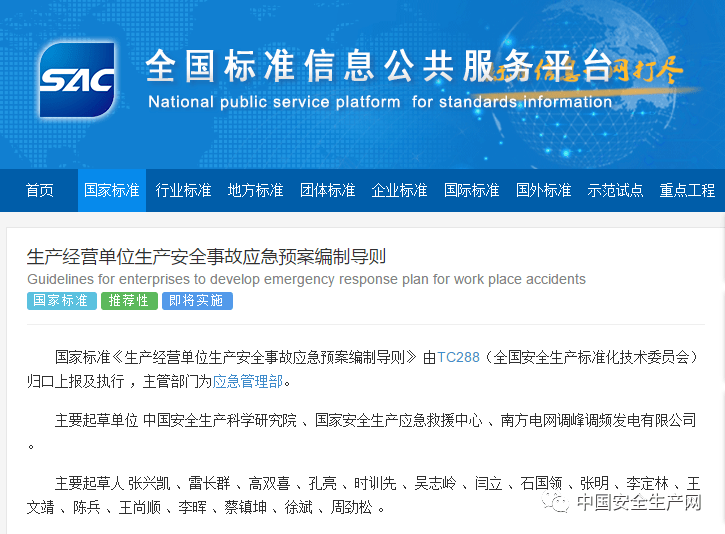The width and height of the screenshot is (725, 534).
Task: Click the 国家标准 blue tag
Action: pyautogui.click(x=61, y=301)
